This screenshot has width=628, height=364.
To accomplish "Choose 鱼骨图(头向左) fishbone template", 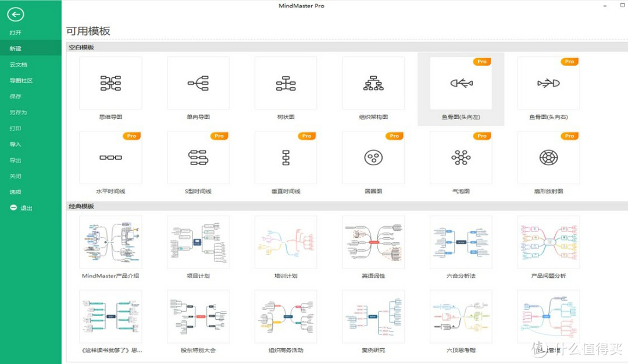I will click(x=461, y=83).
